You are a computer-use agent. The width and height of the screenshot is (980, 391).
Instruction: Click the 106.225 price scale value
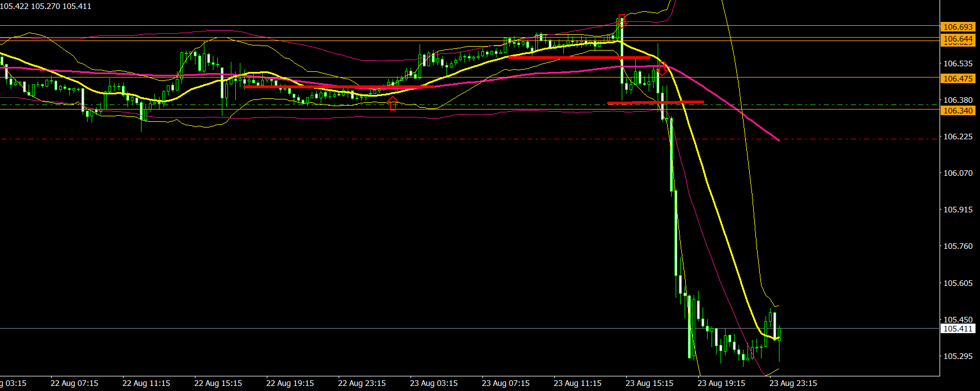tap(958, 137)
